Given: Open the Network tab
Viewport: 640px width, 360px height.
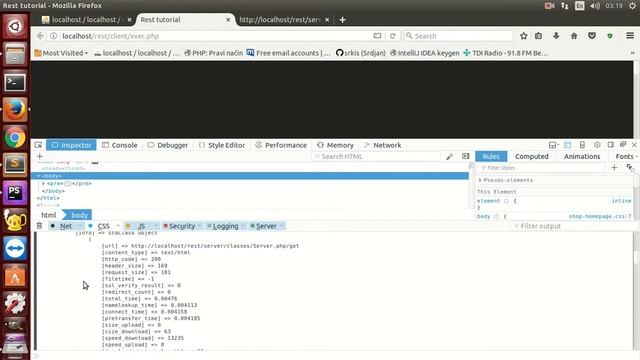Looking at the screenshot, I should tap(382, 145).
